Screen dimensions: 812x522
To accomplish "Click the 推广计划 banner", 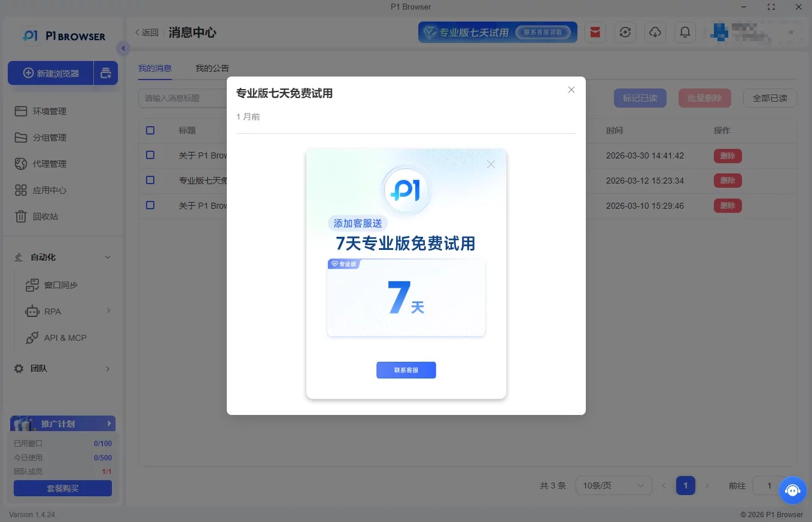I will tap(63, 424).
